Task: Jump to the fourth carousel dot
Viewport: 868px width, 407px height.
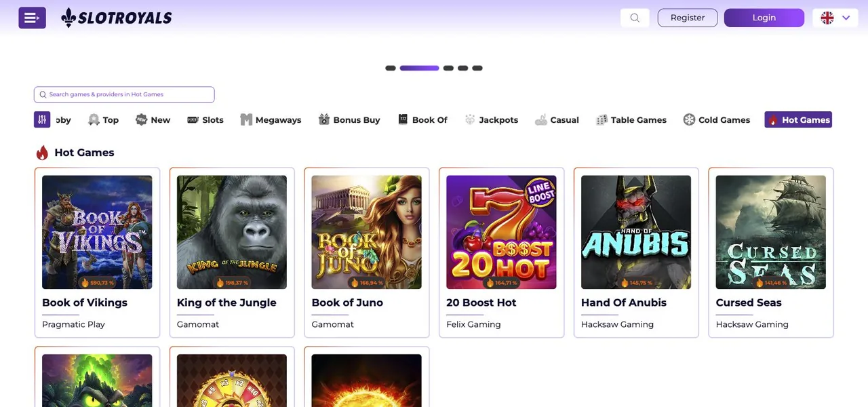Action: [462, 68]
